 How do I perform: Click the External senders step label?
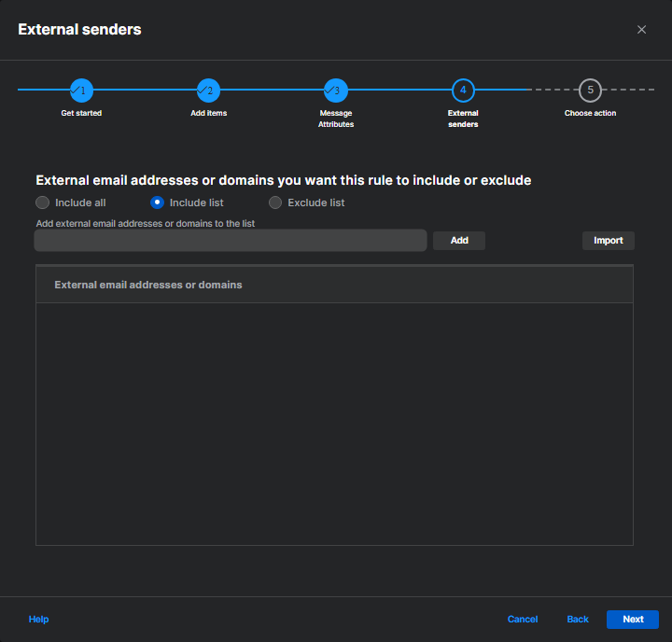pyautogui.click(x=463, y=119)
